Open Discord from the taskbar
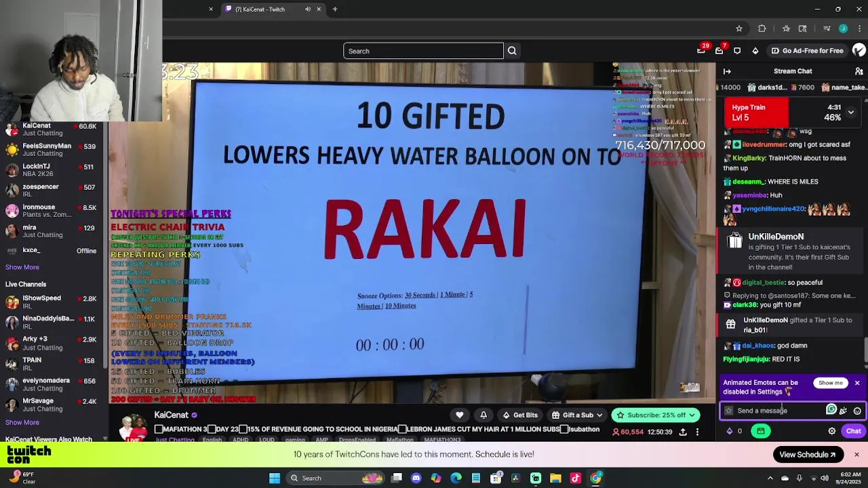This screenshot has height=488, width=868. (x=416, y=478)
